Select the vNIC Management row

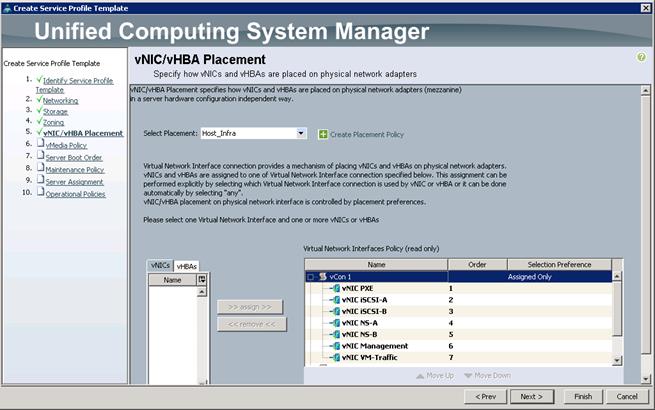[459, 346]
